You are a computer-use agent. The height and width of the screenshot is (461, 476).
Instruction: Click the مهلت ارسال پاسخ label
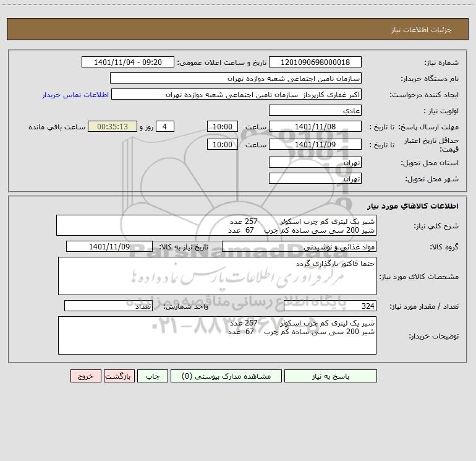pyautogui.click(x=428, y=127)
